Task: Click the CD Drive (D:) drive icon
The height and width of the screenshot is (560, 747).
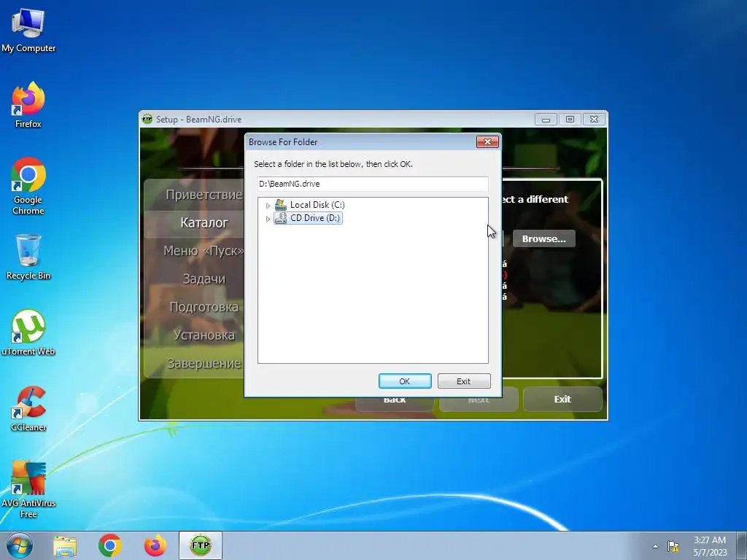Action: coord(281,218)
